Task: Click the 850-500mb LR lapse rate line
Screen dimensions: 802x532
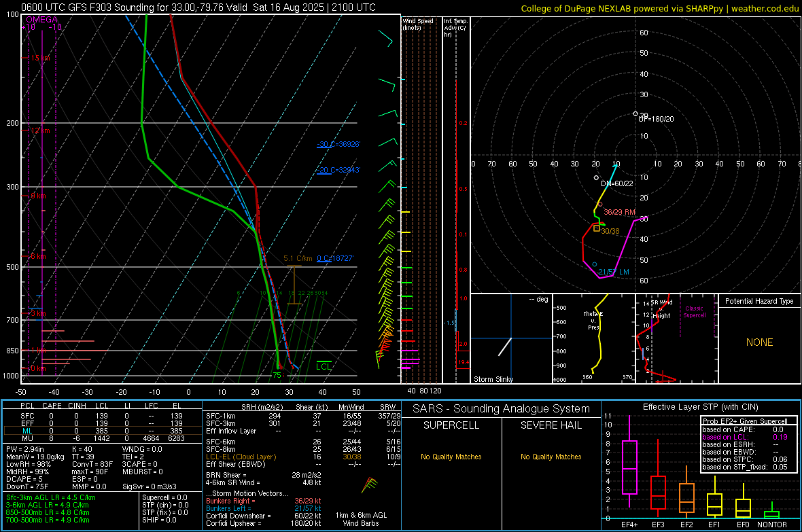Action: click(48, 512)
